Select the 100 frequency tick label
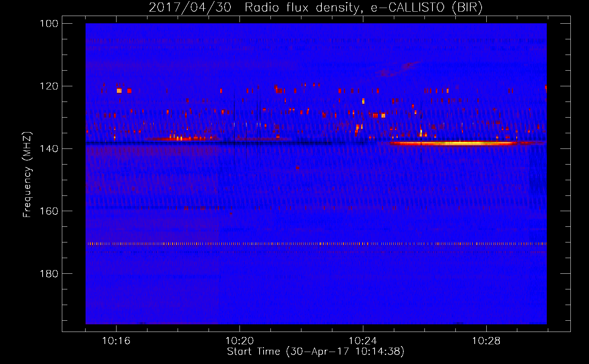Viewport: 589px width, 364px height. click(49, 24)
